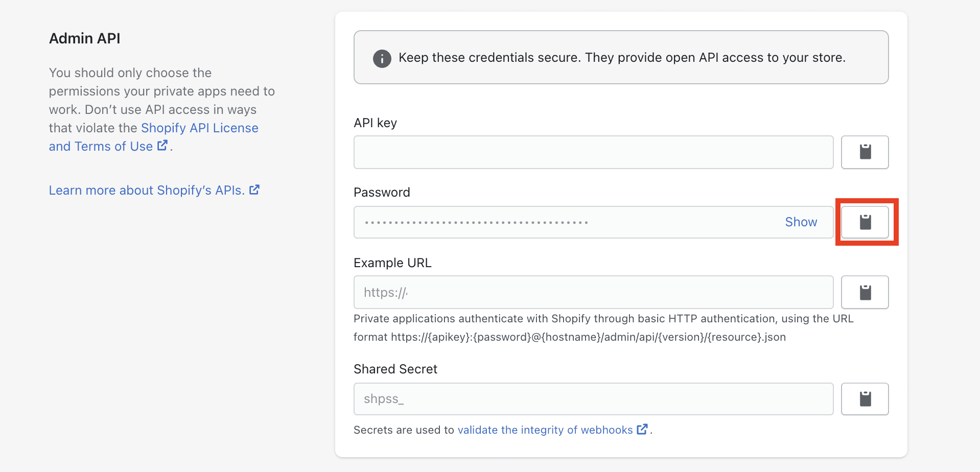Viewport: 980px width, 472px height.
Task: Copy the Example URL to clipboard
Action: (x=865, y=292)
